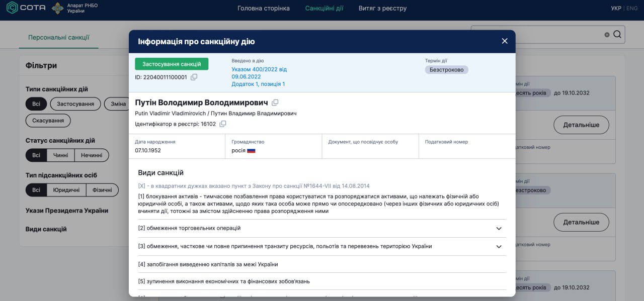Switch language to ENG
This screenshot has height=301, width=644.
click(631, 9)
